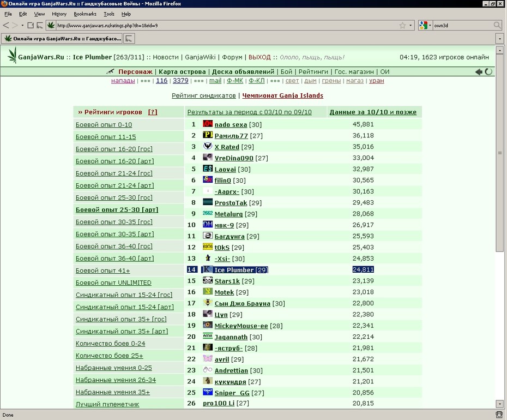Click the Гос. магазин navigation link
The width and height of the screenshot is (507, 420).
click(x=354, y=72)
